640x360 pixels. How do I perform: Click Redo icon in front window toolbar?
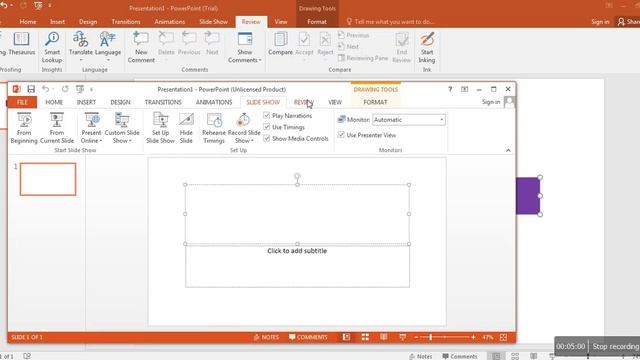[x=65, y=89]
